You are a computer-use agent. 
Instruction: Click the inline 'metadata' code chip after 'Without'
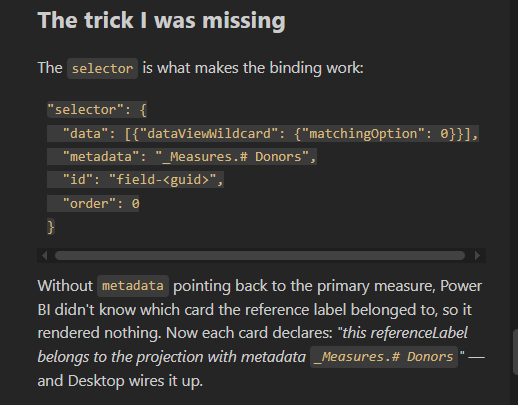point(133,286)
